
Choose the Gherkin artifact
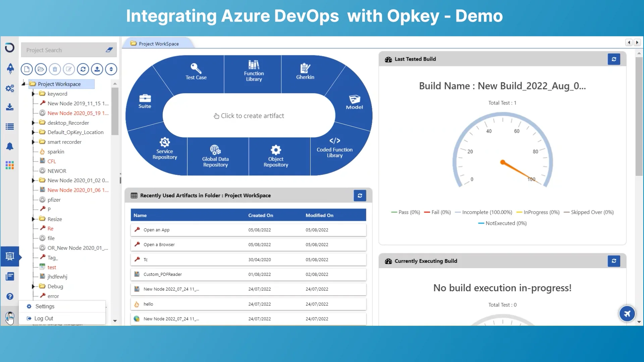305,71
